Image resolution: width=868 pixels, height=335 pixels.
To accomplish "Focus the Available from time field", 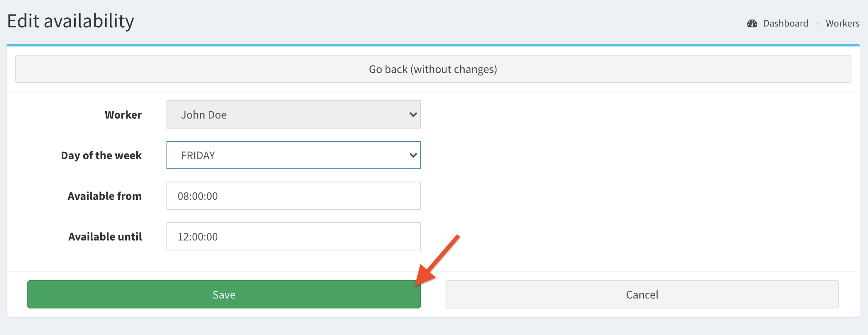I will 293,196.
